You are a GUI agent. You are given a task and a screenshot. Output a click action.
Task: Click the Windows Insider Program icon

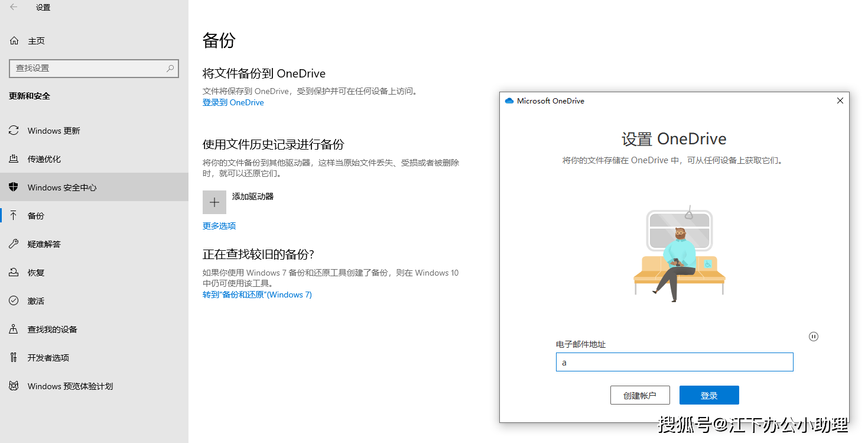[14, 386]
